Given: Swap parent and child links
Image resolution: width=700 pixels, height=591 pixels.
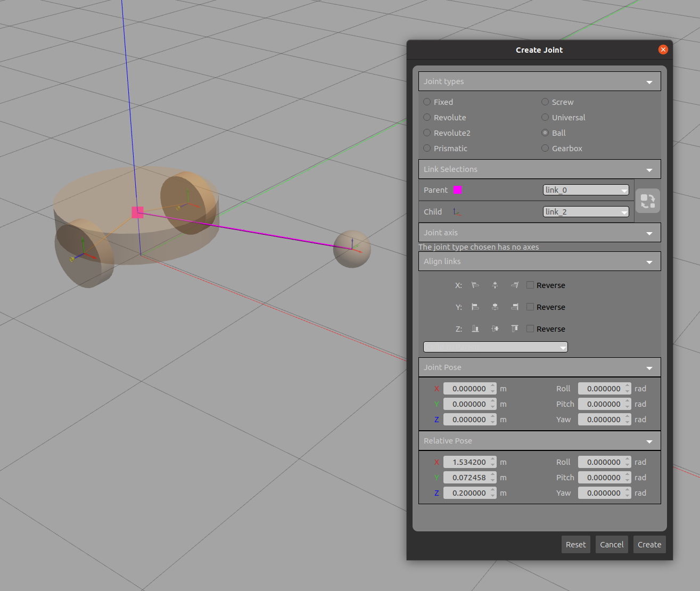Looking at the screenshot, I should coord(648,201).
